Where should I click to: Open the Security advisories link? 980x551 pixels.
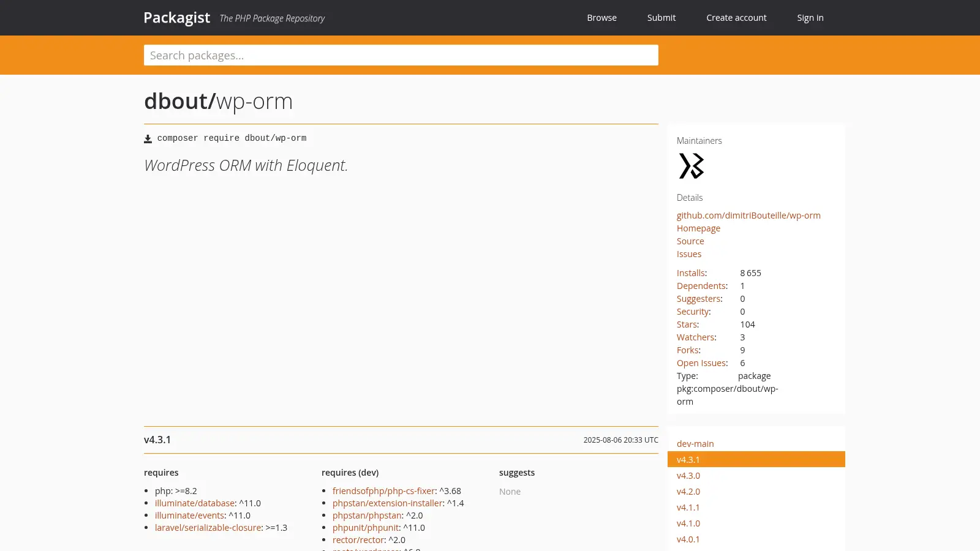tap(692, 312)
